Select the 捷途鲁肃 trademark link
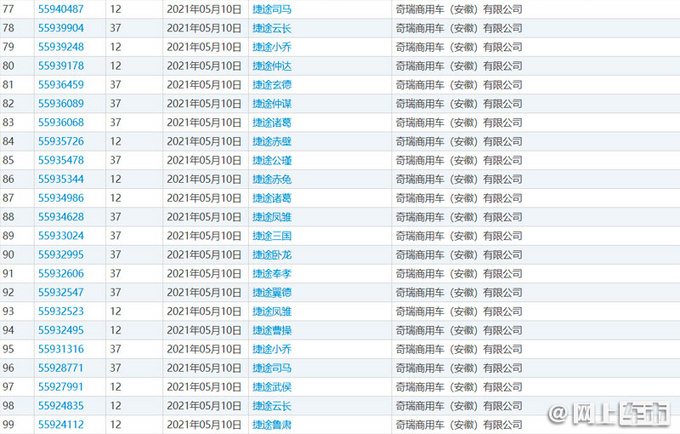680x434 pixels. [x=271, y=424]
